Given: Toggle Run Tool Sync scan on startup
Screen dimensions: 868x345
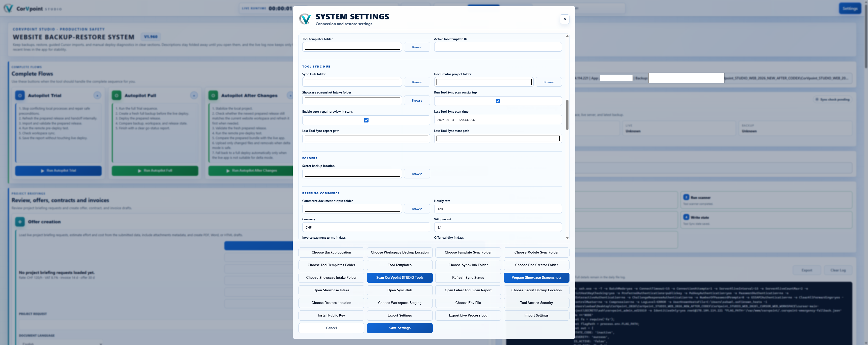Looking at the screenshot, I should click(x=498, y=101).
